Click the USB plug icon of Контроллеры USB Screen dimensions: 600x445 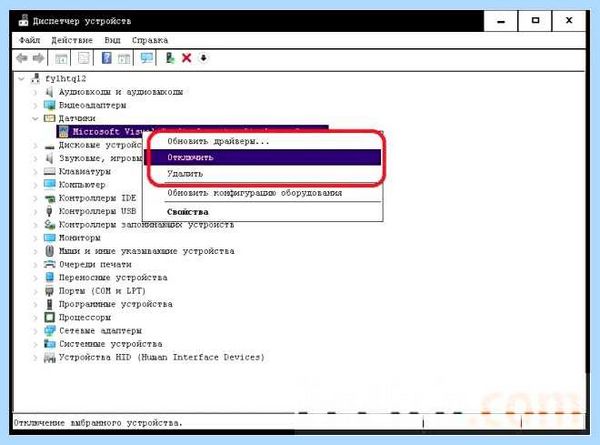49,211
